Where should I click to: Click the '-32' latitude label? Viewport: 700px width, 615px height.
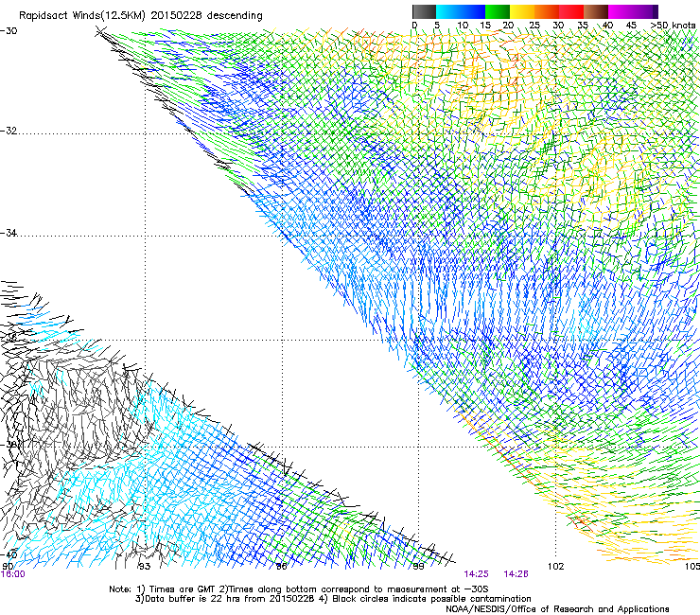(9, 131)
